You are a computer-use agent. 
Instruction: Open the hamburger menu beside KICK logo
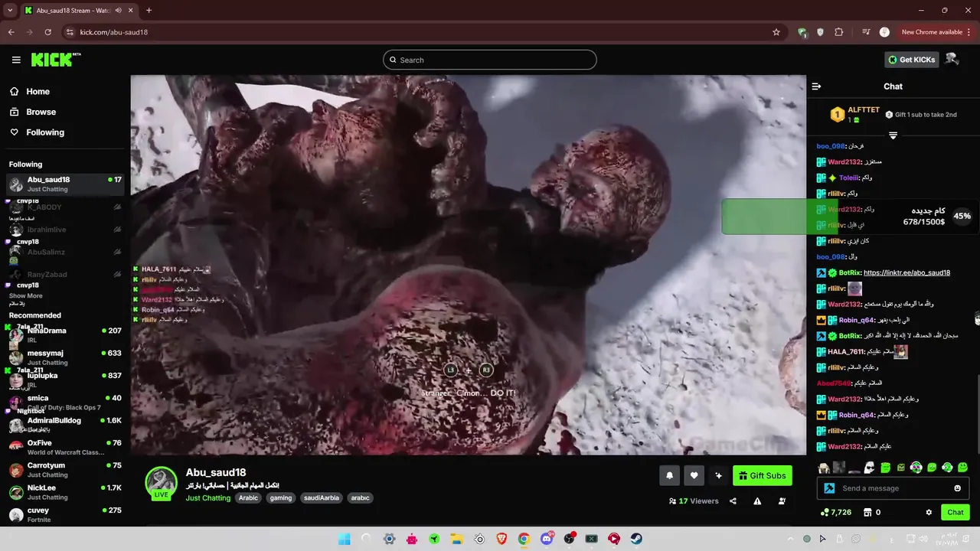pos(16,60)
